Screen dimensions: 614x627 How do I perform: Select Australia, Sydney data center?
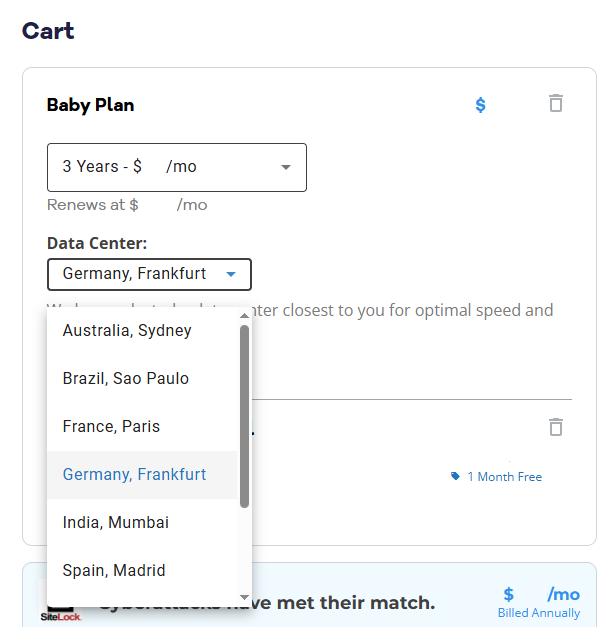(127, 330)
